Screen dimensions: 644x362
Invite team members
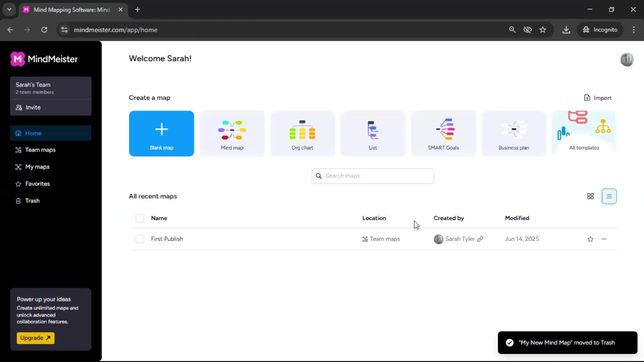(51, 107)
